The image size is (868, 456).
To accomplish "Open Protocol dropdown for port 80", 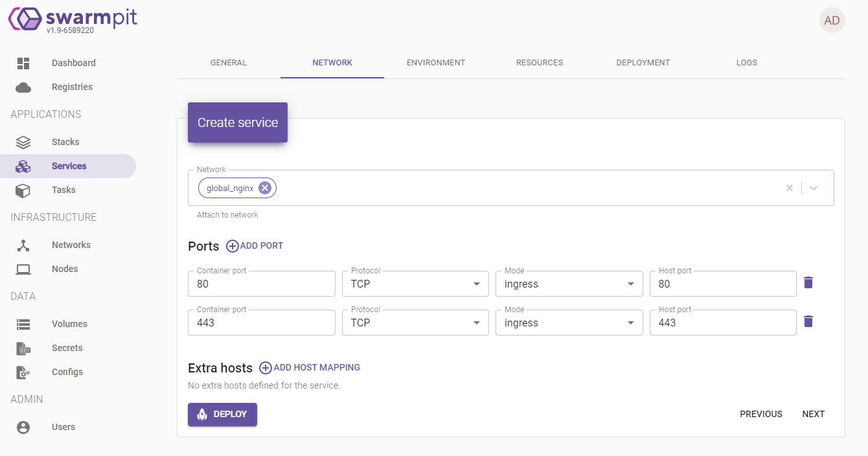I will [415, 284].
